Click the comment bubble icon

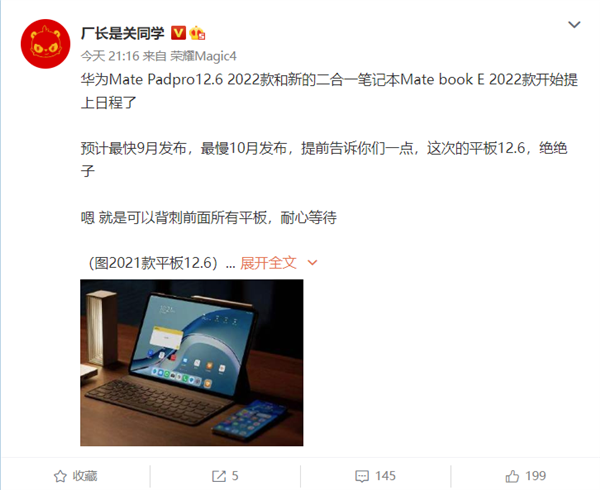[362, 476]
